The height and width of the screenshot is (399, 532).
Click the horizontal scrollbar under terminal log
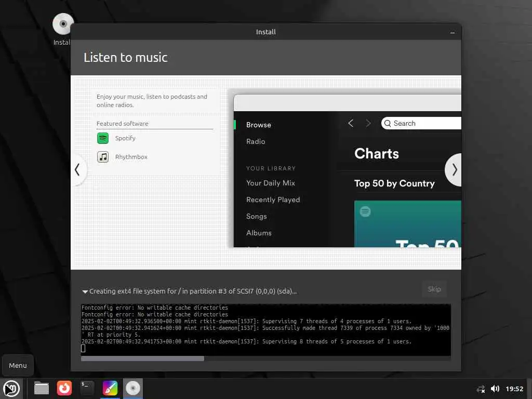pos(142,358)
